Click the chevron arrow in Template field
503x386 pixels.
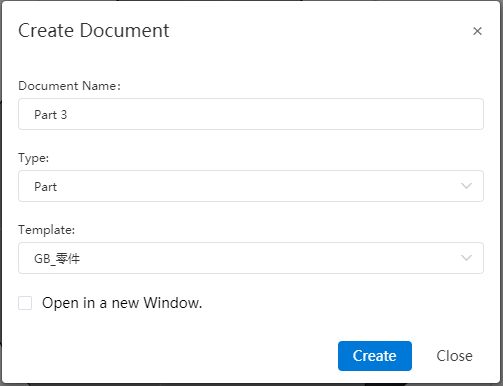(466, 258)
